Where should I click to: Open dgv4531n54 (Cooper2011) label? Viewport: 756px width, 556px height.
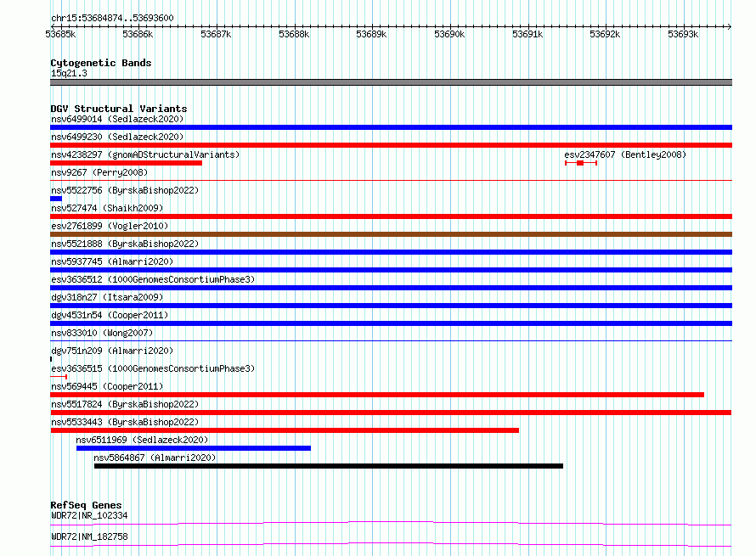[110, 315]
